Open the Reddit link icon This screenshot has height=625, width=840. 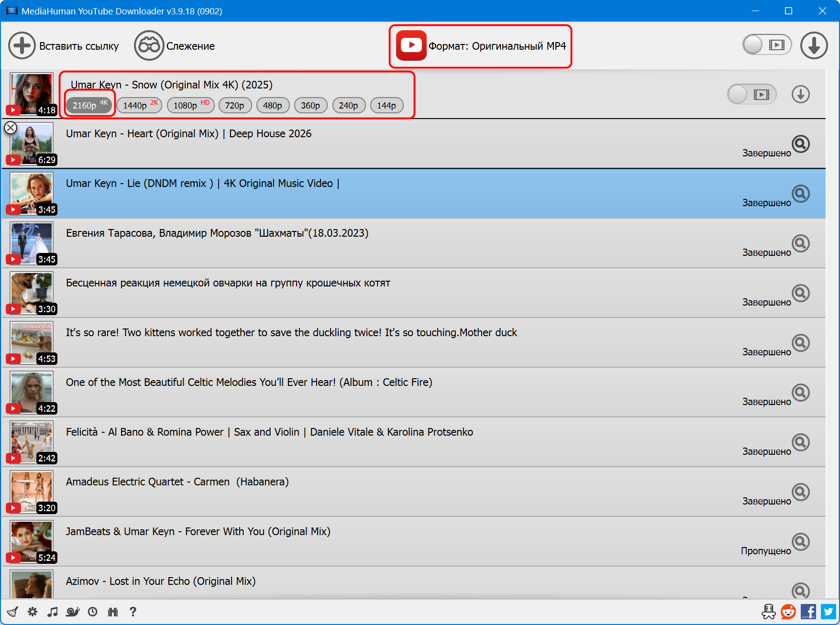788,612
